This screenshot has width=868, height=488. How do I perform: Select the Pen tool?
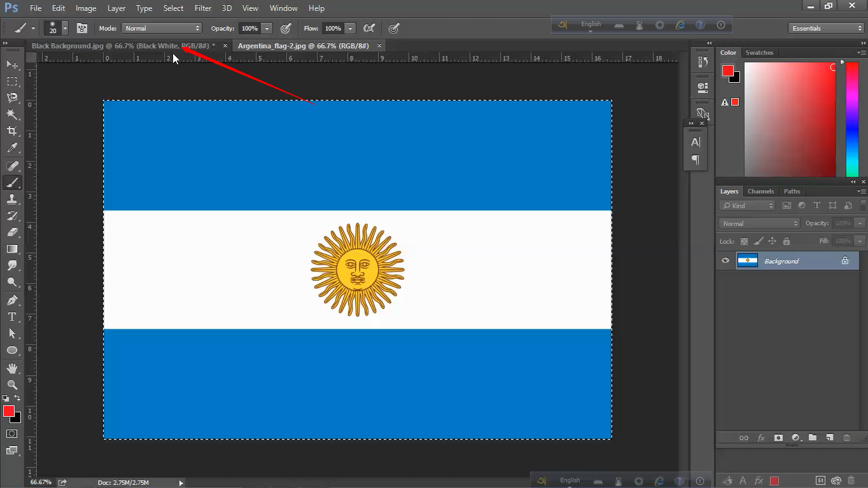coord(12,300)
